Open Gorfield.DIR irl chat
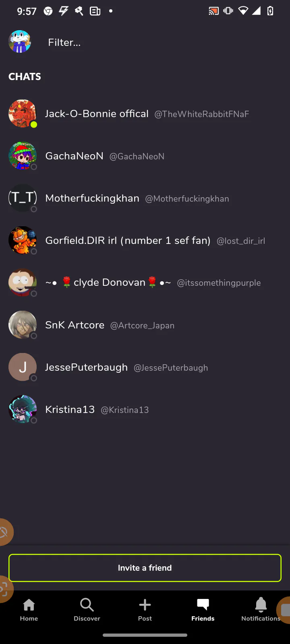The height and width of the screenshot is (644, 290). click(145, 241)
